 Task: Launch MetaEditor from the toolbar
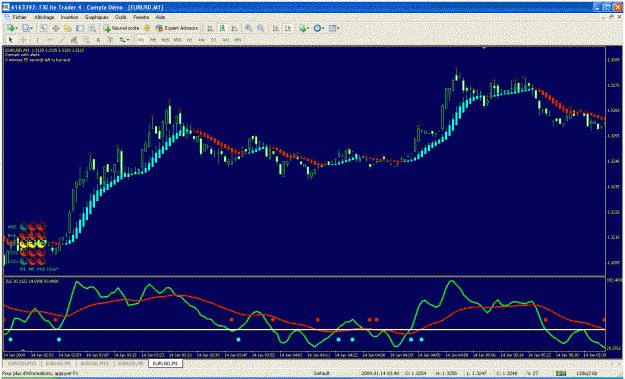147,28
